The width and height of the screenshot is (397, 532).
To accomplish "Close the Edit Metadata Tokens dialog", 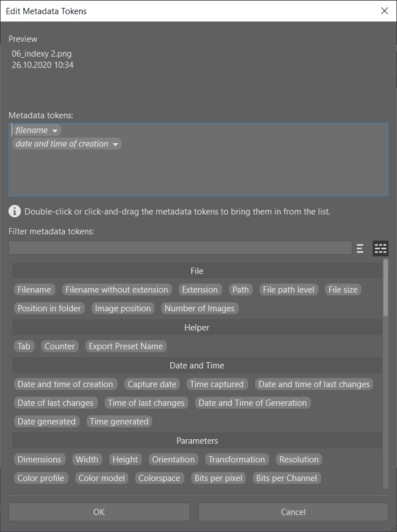I will [385, 11].
